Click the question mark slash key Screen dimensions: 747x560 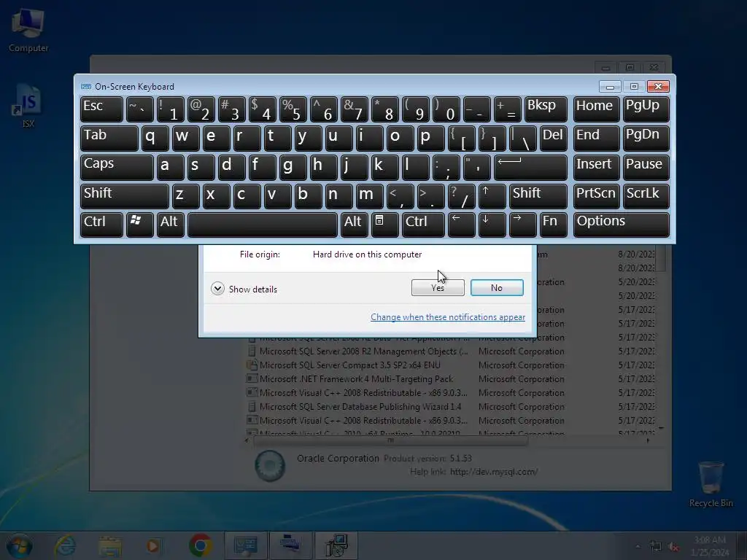(461, 196)
